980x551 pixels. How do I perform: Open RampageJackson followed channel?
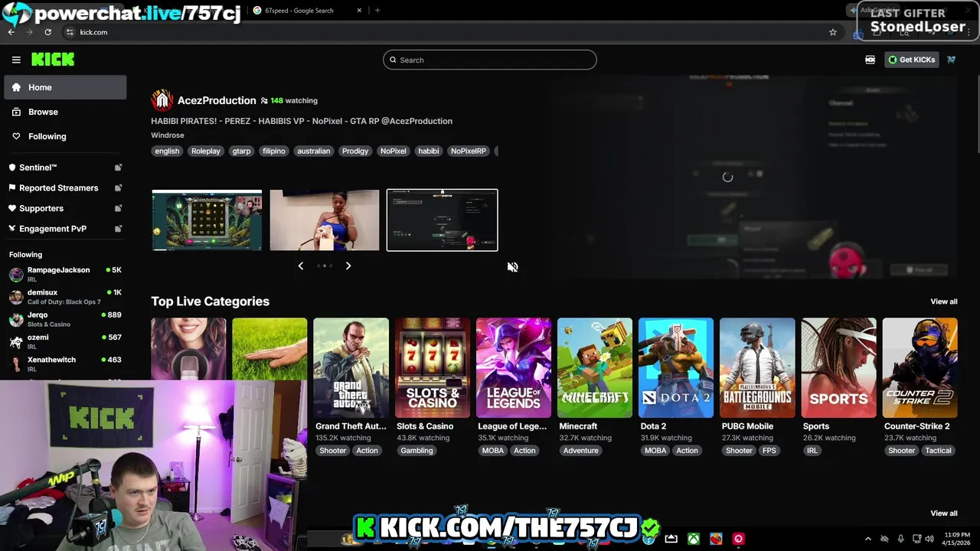(x=65, y=274)
